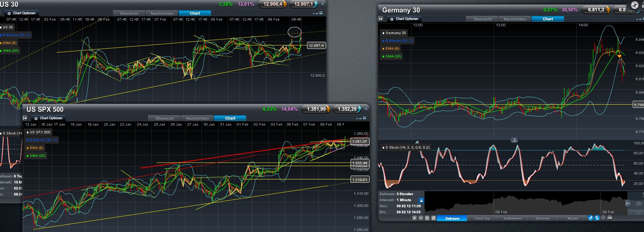Switch to Übersicht tab in US 30
This screenshot has height=232, width=644.
(129, 13)
